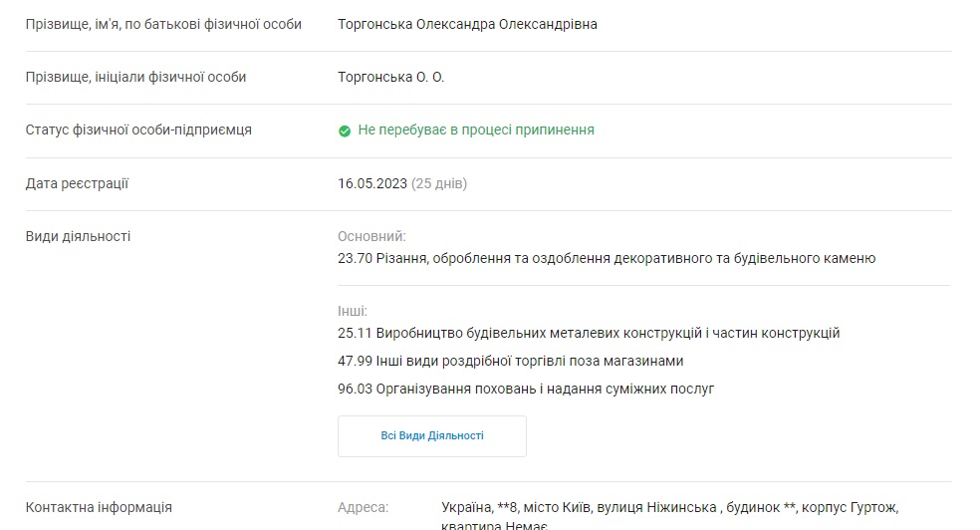Open the Всі Види Діяльності button
The image size is (980, 530).
click(432, 435)
